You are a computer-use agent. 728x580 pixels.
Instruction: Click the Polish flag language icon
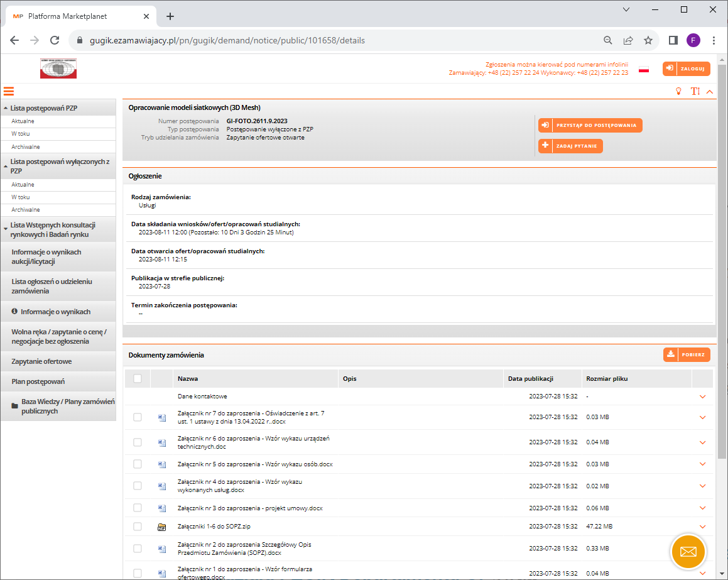644,69
